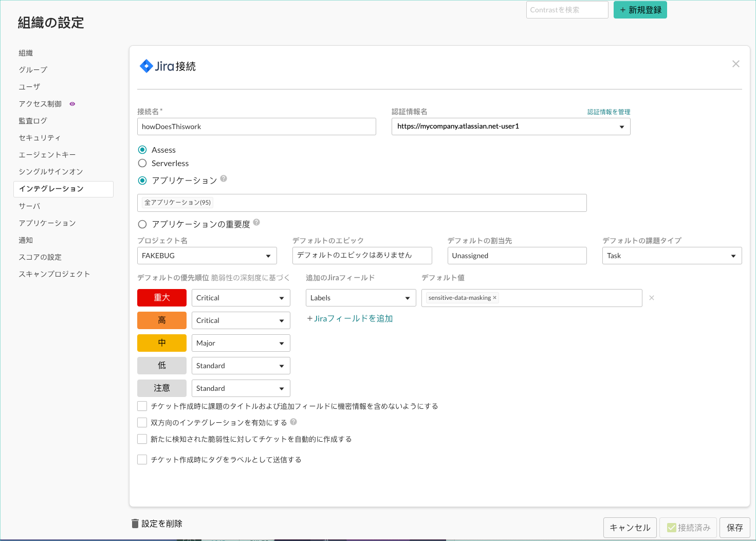Select the アプリケーション radio button
This screenshot has width=756, height=541.
[x=142, y=181]
